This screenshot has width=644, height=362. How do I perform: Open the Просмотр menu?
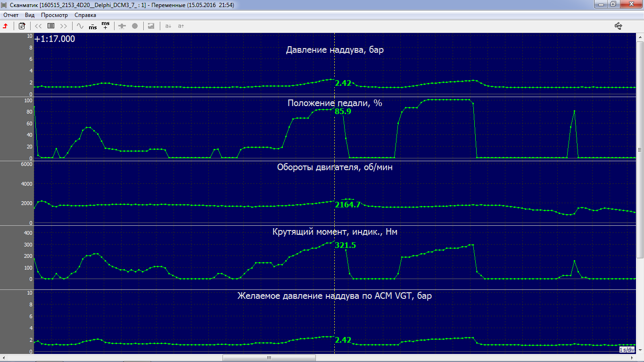54,15
